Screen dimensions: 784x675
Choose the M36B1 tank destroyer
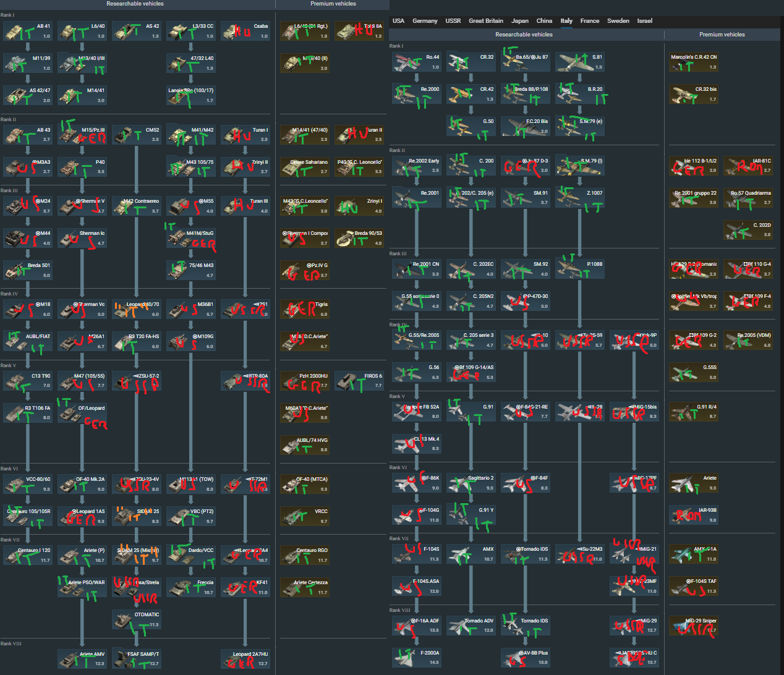191,309
